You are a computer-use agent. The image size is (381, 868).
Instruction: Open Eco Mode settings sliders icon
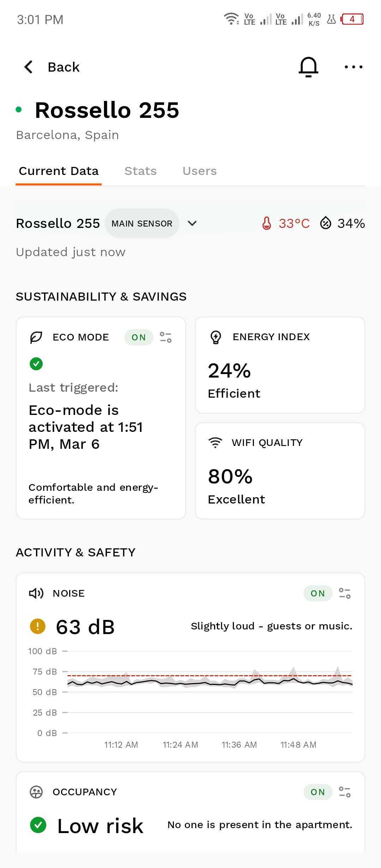pyautogui.click(x=166, y=337)
